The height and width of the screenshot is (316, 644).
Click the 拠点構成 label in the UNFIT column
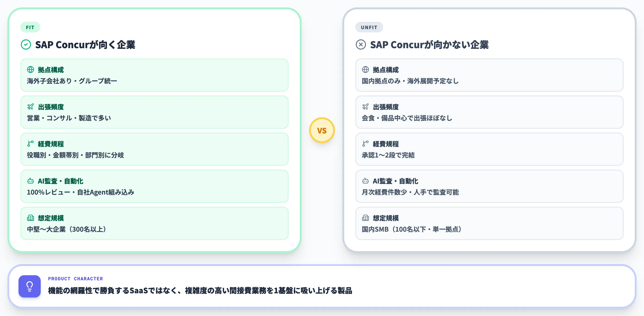click(x=386, y=70)
